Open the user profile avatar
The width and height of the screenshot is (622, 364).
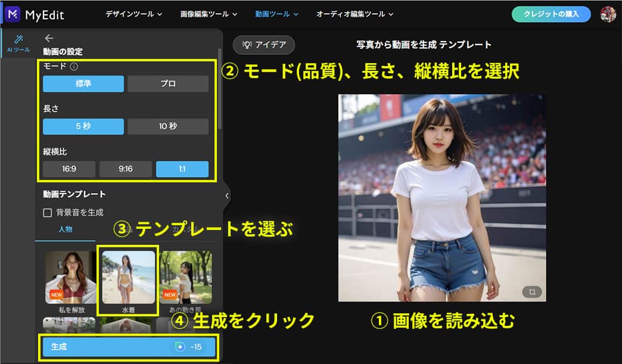(607, 14)
